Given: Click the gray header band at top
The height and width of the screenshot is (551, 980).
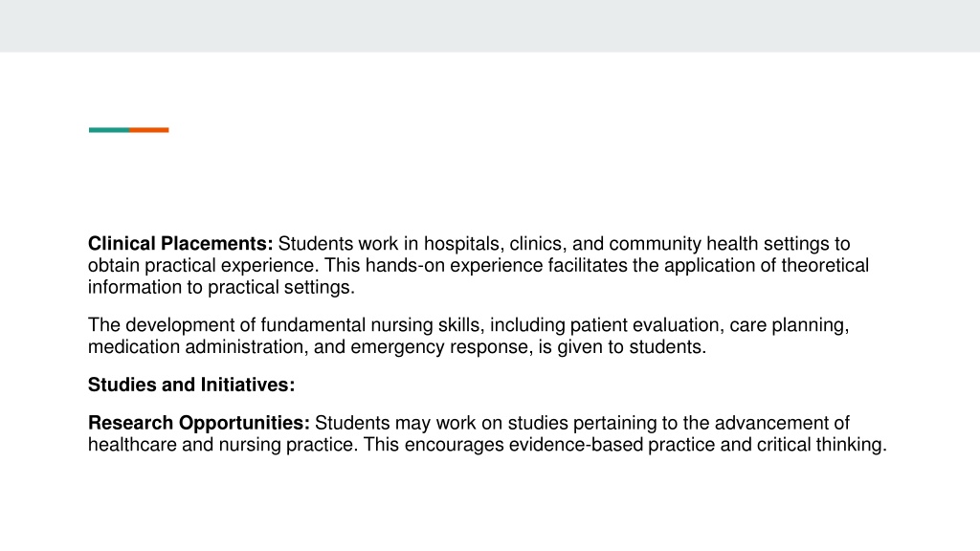Looking at the screenshot, I should (490, 26).
